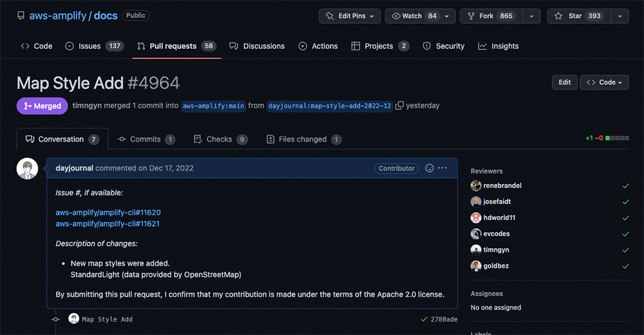Image resolution: width=644 pixels, height=335 pixels.
Task: Click evcodes's approval checkmark
Action: click(625, 234)
